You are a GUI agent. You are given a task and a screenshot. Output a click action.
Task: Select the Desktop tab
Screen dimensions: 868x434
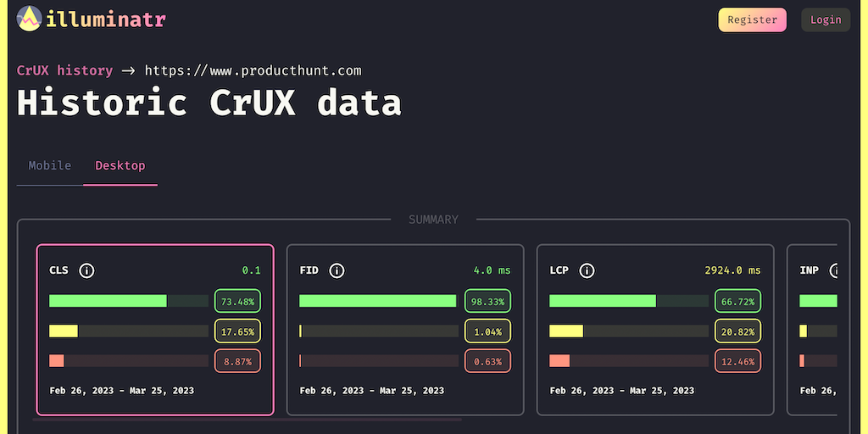[x=120, y=165]
